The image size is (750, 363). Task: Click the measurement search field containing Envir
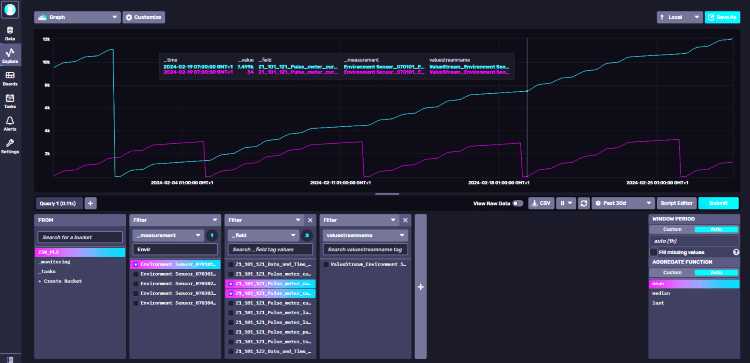point(176,249)
